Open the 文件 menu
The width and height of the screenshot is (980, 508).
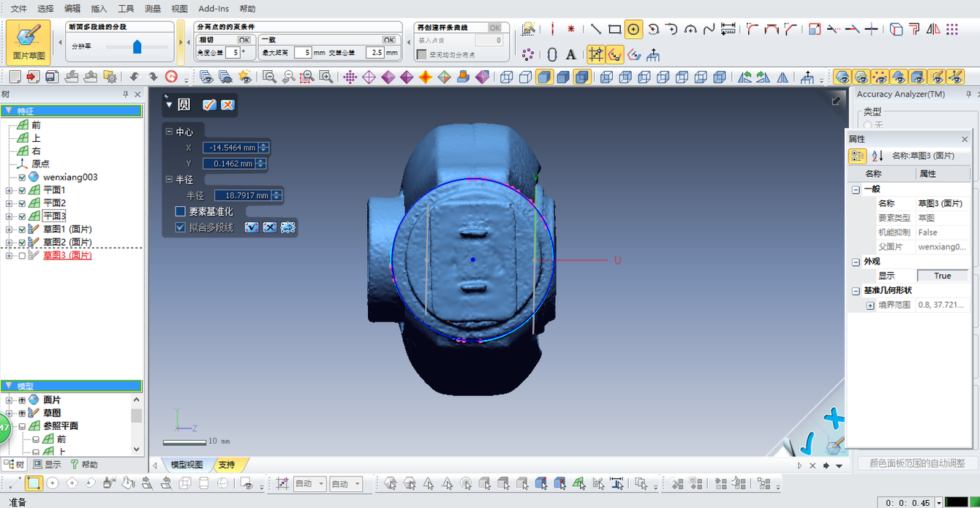19,9
